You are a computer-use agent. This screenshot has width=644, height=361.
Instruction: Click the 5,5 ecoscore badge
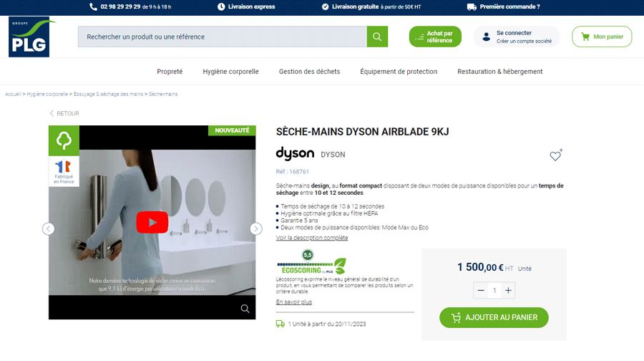click(x=308, y=255)
